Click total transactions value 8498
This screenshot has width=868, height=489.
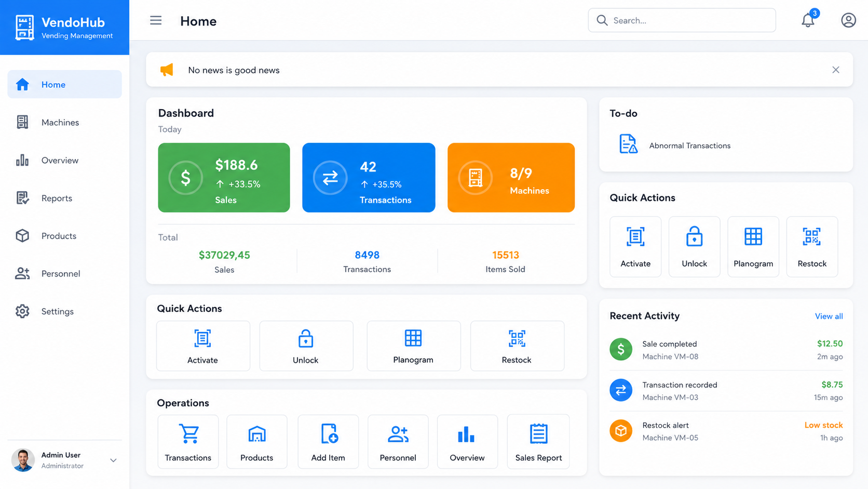(x=367, y=255)
